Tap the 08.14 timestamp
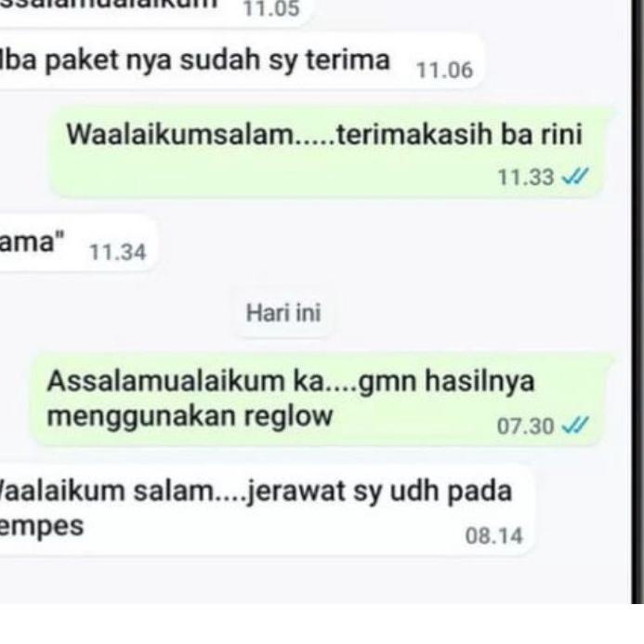This screenshot has height=644, width=644. (x=493, y=536)
